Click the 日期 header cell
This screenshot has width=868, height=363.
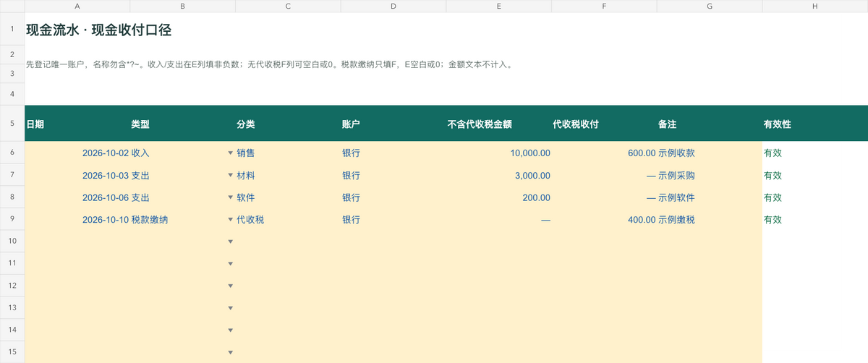pyautogui.click(x=77, y=124)
